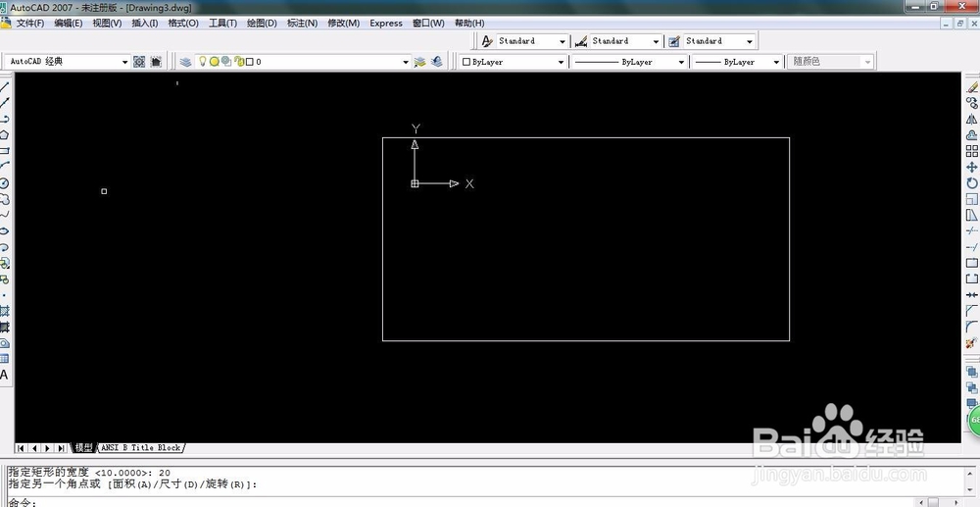This screenshot has width=980, height=507.
Task: Select the Mirror tool
Action: click(x=972, y=119)
